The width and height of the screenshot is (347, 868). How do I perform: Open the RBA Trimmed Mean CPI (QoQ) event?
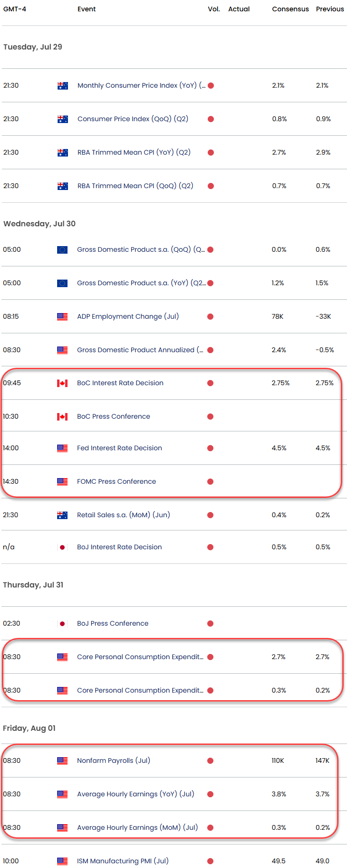135,186
